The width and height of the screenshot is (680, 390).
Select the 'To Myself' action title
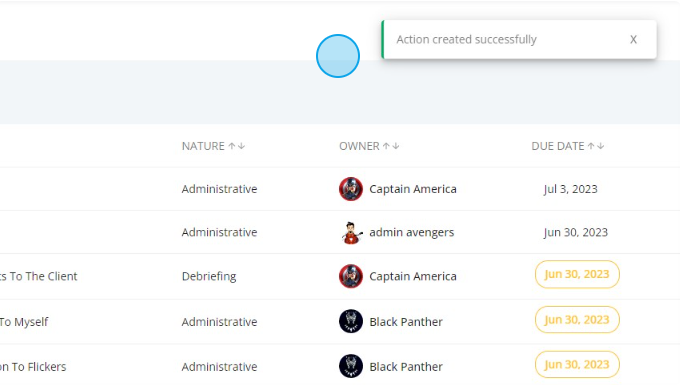tap(24, 322)
